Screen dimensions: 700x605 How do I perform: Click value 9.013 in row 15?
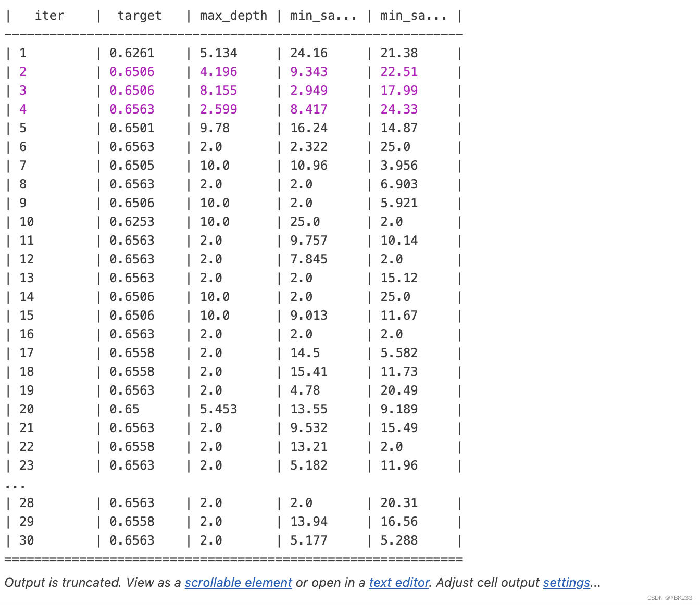[x=309, y=316]
